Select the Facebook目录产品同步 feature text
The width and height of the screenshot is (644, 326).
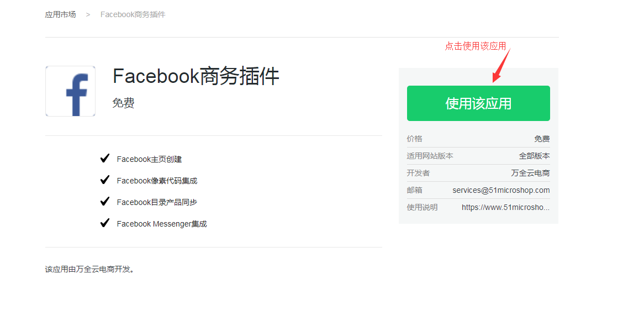pyautogui.click(x=157, y=202)
